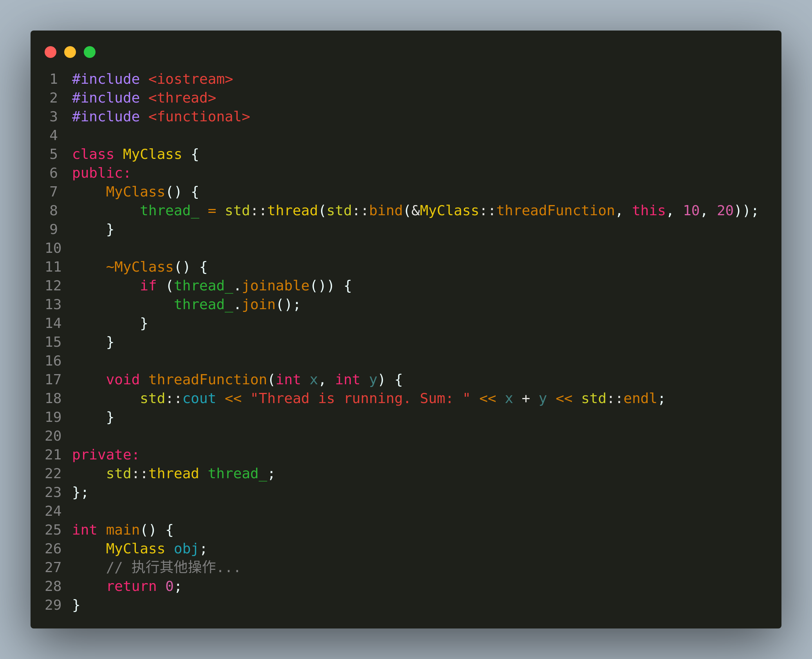
Task: Click '<functional>' on line 3
Action: (x=199, y=117)
